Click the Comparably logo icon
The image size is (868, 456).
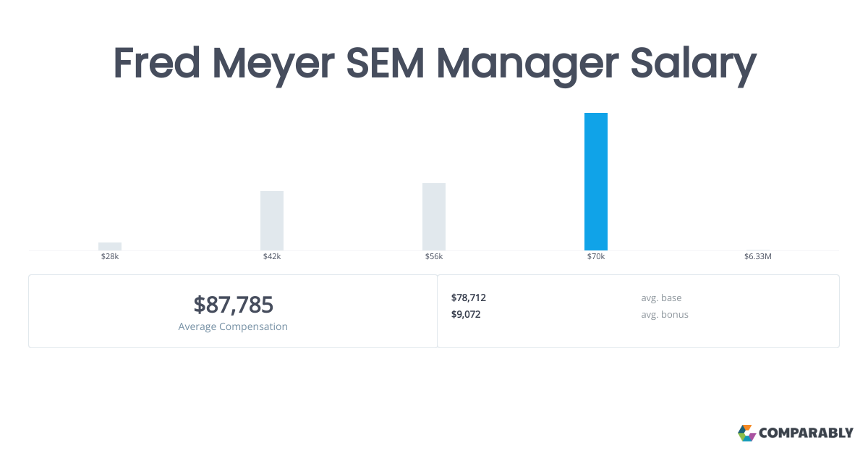[746, 433]
